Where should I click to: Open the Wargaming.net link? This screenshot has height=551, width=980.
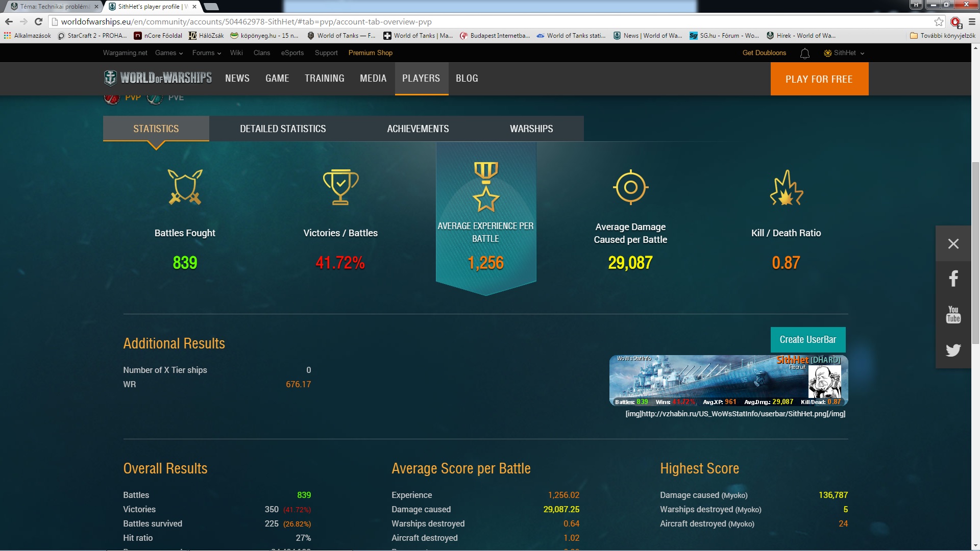tap(125, 53)
